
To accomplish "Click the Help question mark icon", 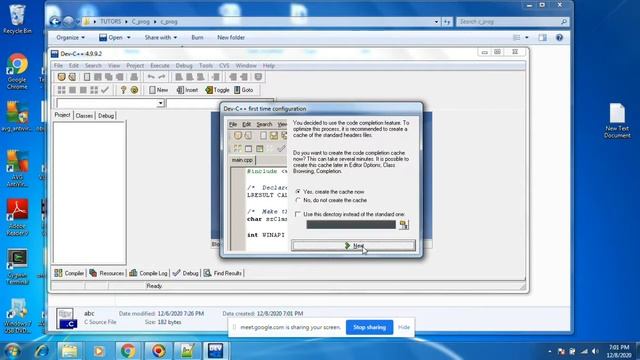I will 123,90.
